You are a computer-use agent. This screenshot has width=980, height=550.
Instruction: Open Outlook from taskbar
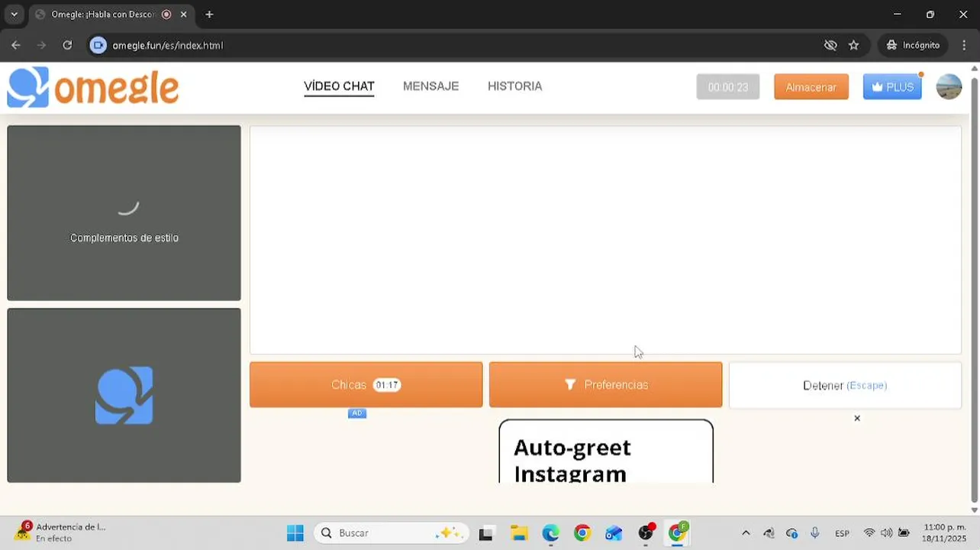tap(614, 533)
